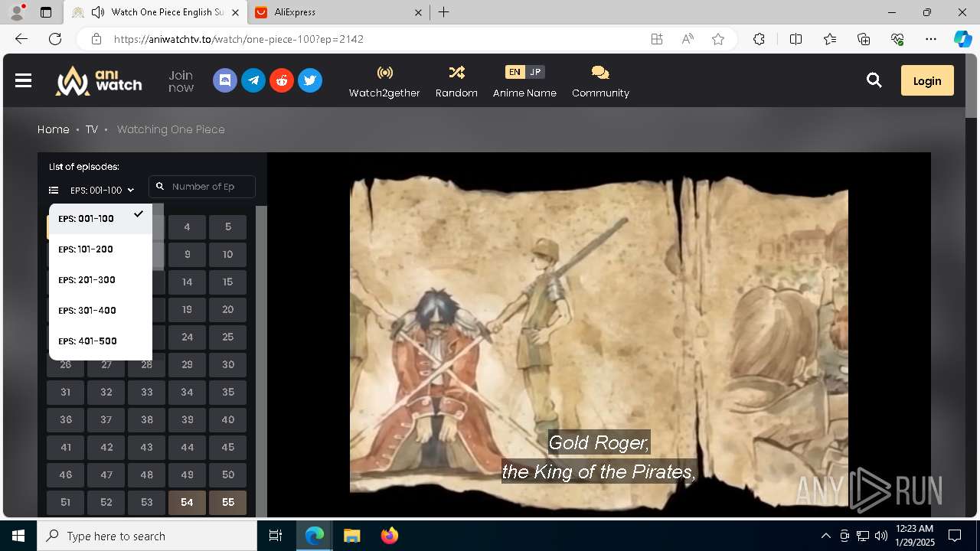
Task: Toggle Anime Name EN/JP language
Action: point(524,72)
